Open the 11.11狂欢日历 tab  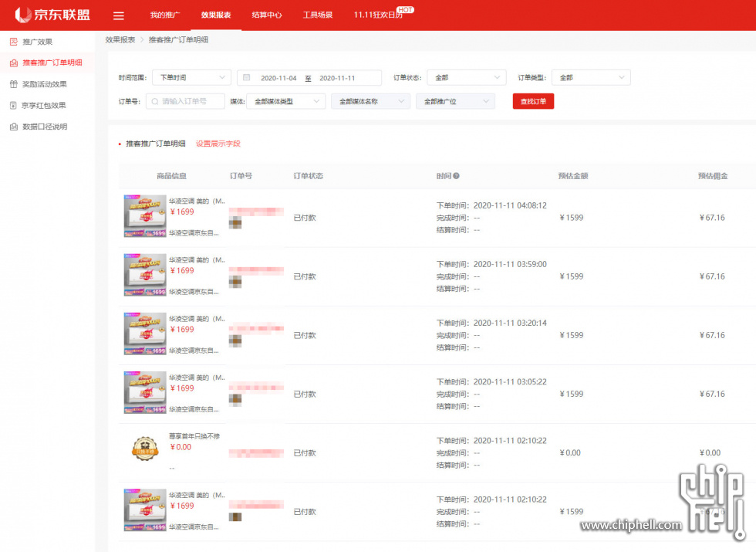coord(378,15)
